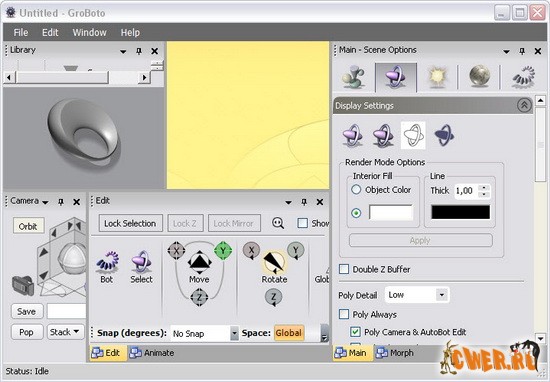Increase Line Thick value with up arrow
550x382 pixels.
point(484,188)
